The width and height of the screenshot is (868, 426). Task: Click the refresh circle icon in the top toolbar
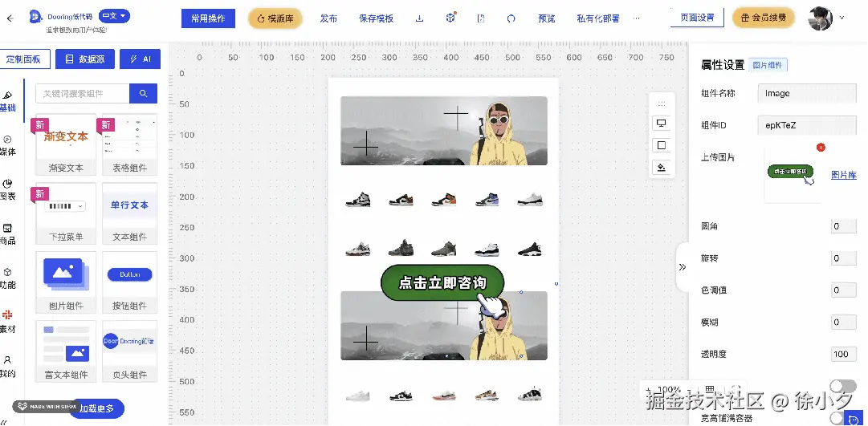(511, 18)
